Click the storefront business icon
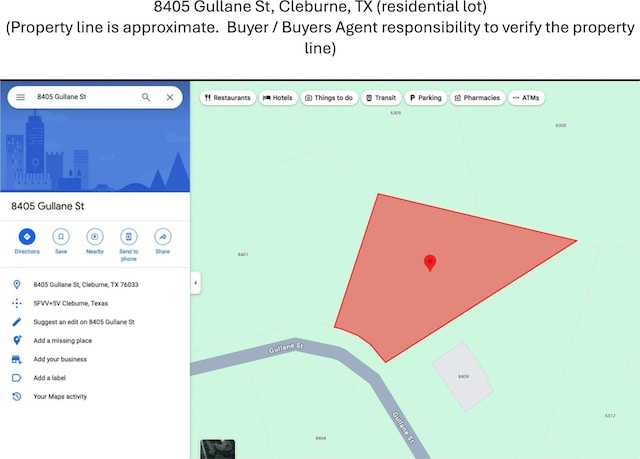 [17, 359]
